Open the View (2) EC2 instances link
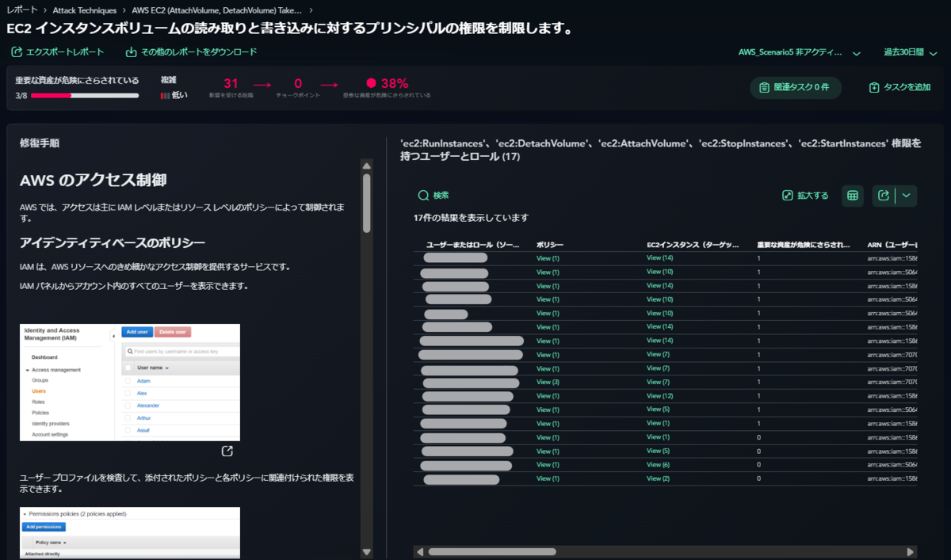The width and height of the screenshot is (951, 560). click(658, 478)
